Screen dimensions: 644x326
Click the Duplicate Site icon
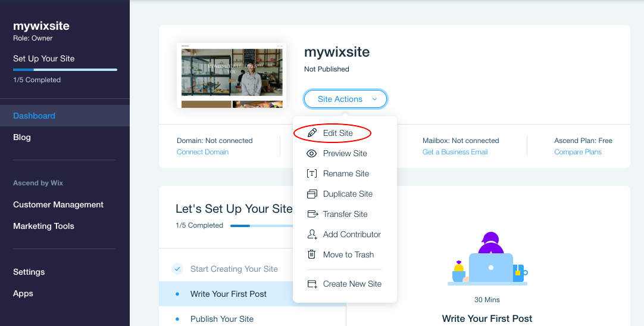[312, 194]
